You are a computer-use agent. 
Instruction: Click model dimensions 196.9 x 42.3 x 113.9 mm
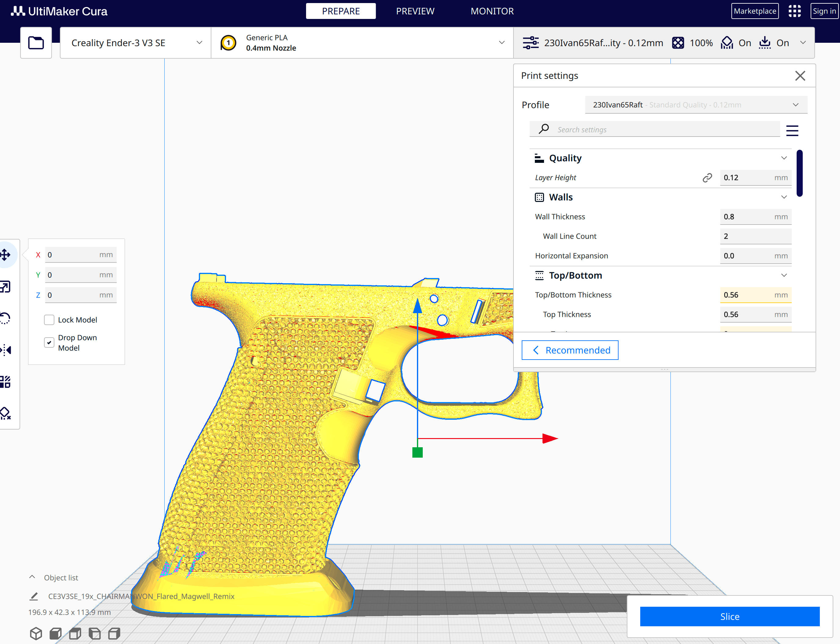[x=69, y=612]
